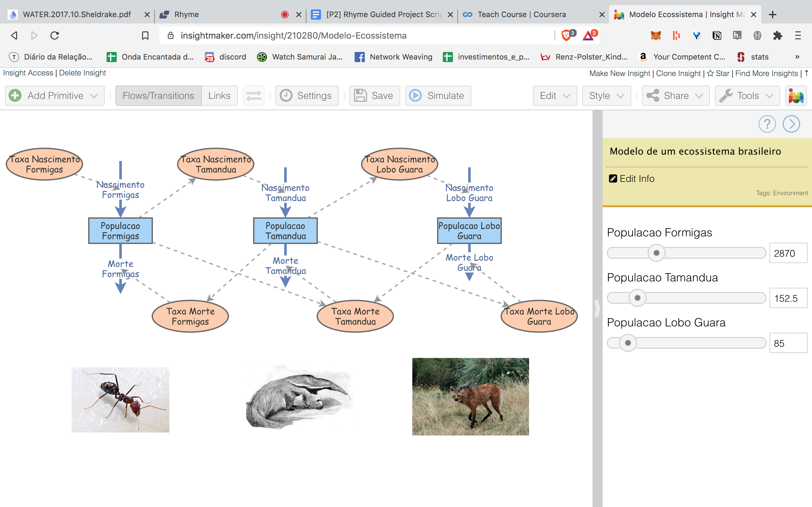Open the help question mark icon
This screenshot has width=812, height=507.
pyautogui.click(x=767, y=124)
